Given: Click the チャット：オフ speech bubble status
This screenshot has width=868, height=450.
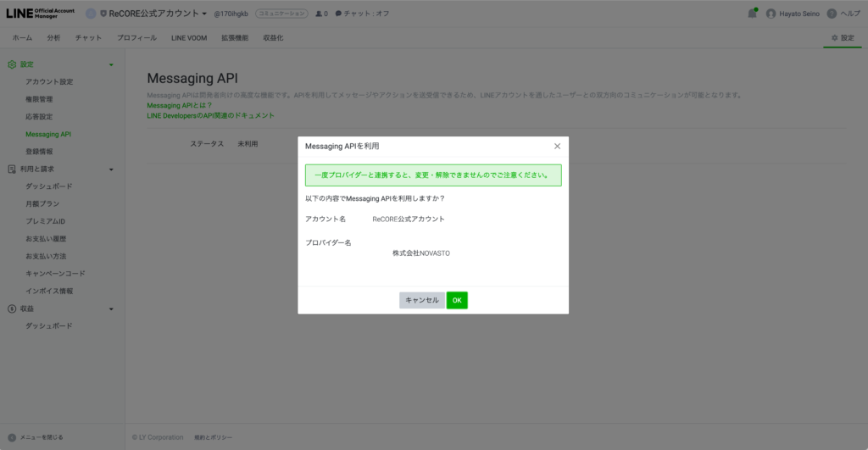Looking at the screenshot, I should [362, 14].
